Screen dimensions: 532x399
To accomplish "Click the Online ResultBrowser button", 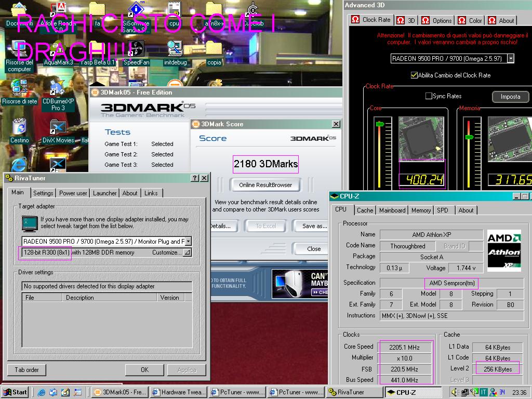I will tap(265, 185).
